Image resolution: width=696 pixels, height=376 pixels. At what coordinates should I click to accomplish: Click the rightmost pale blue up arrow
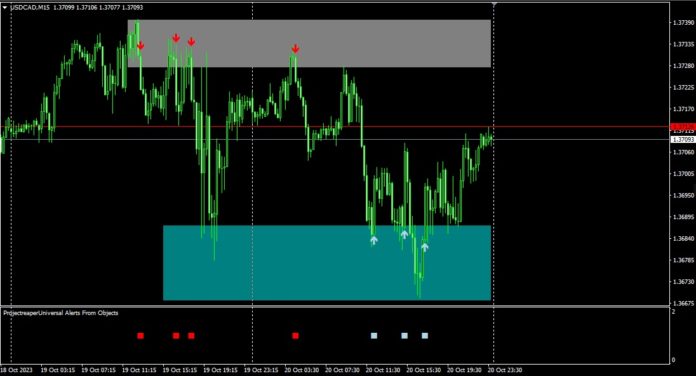(x=425, y=247)
